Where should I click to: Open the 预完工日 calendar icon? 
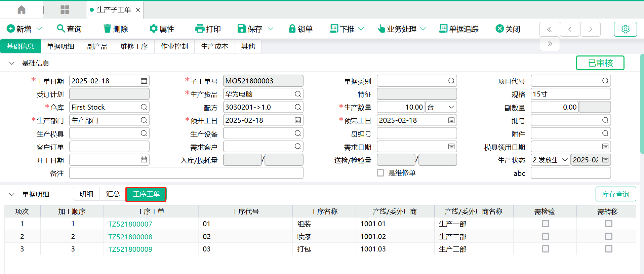(451, 120)
